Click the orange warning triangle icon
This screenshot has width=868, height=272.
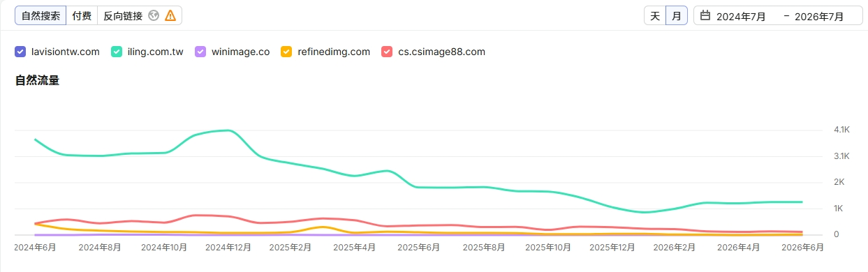click(170, 15)
